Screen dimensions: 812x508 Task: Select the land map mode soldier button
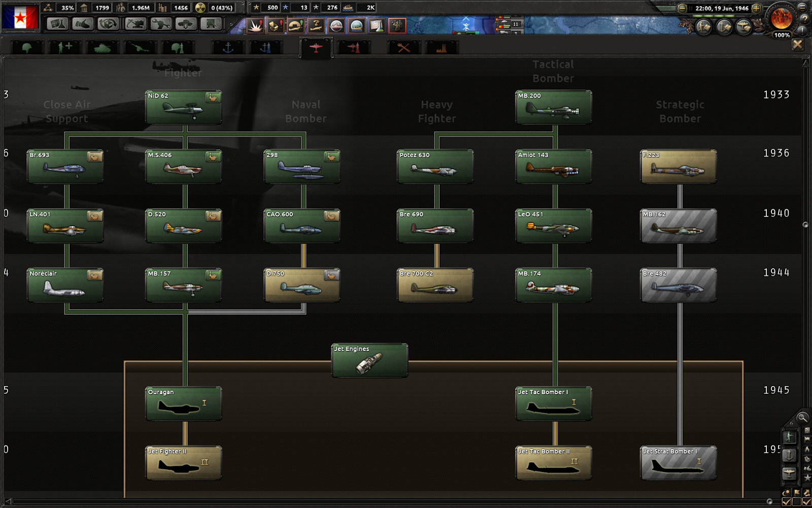pos(789,437)
